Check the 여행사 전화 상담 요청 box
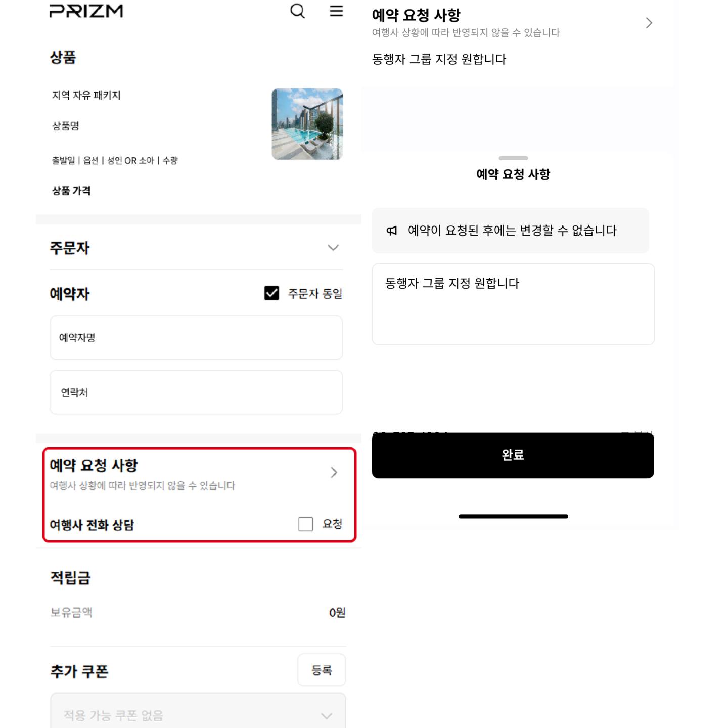 (x=306, y=524)
